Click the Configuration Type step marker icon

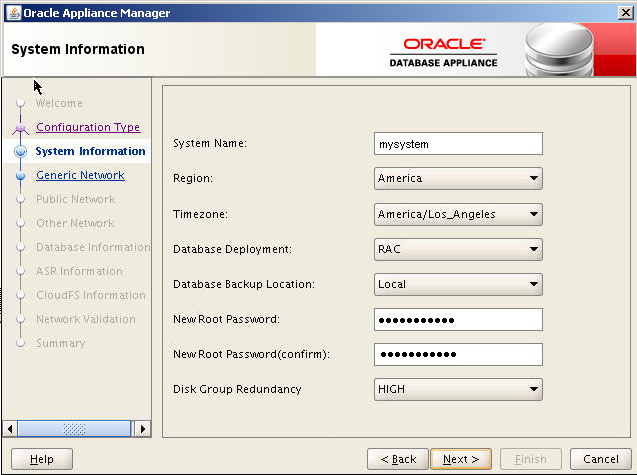click(x=20, y=128)
